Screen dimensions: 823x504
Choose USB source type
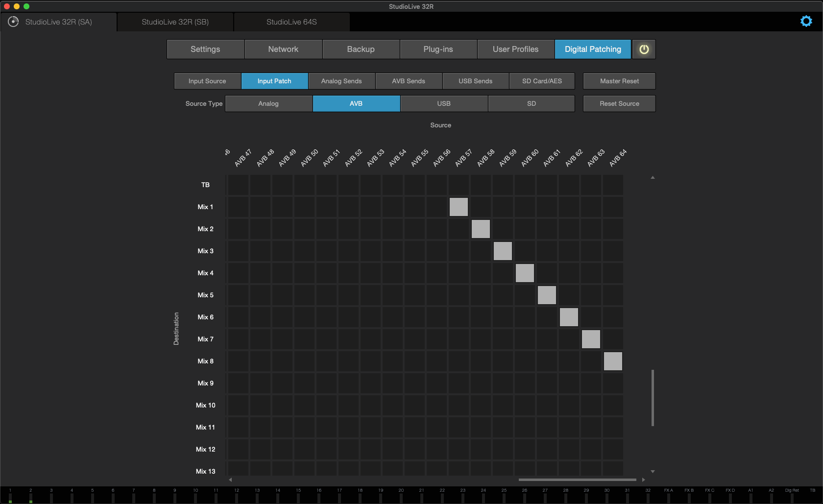pos(444,103)
